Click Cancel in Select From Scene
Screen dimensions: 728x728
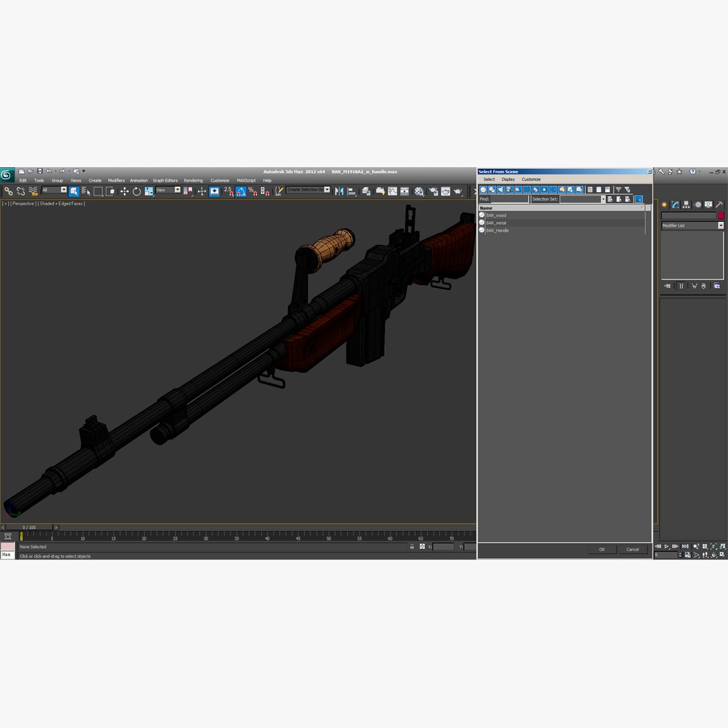coord(633,549)
